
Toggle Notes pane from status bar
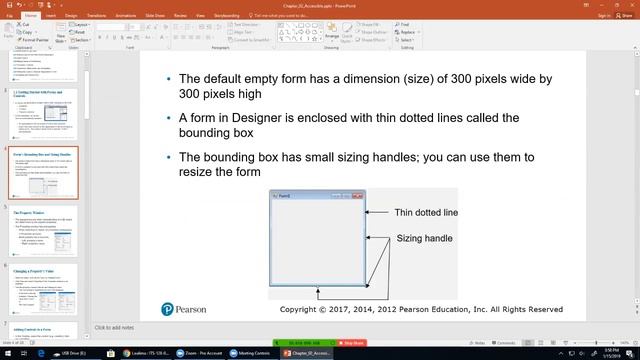point(477,343)
